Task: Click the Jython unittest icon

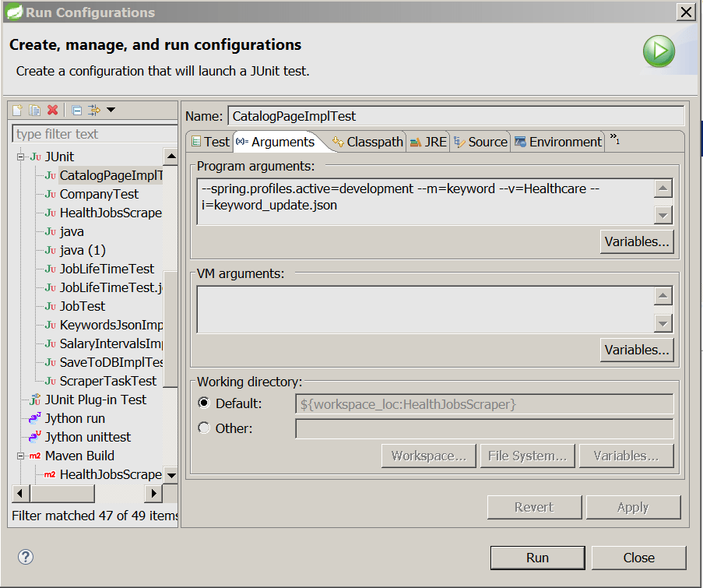Action: [x=35, y=437]
